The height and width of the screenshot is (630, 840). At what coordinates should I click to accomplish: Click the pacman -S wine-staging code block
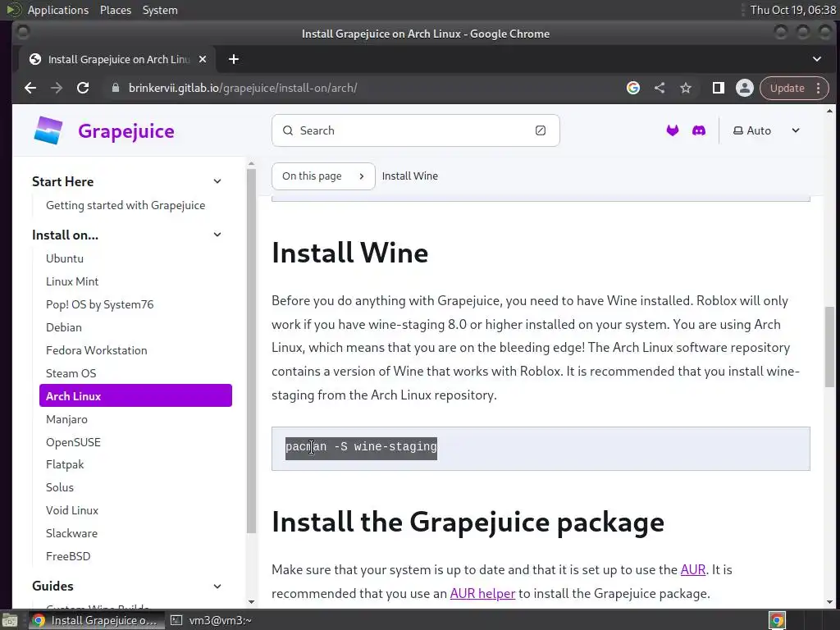pos(541,449)
